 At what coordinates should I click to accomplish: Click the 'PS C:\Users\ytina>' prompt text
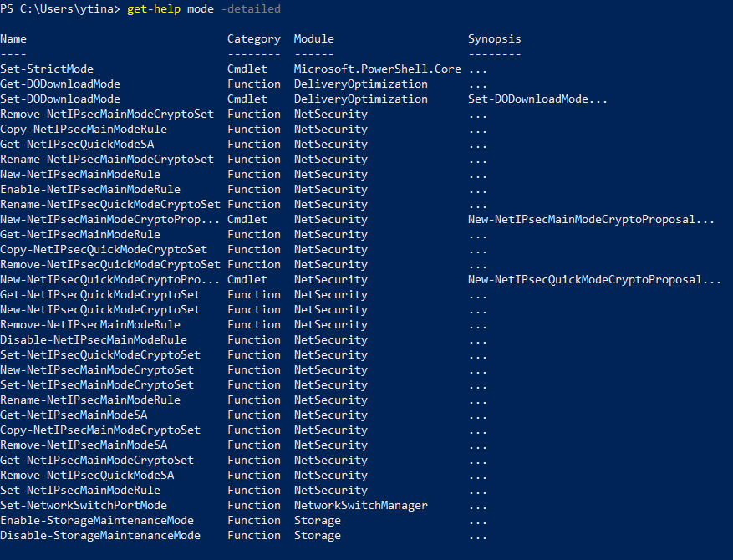click(60, 9)
